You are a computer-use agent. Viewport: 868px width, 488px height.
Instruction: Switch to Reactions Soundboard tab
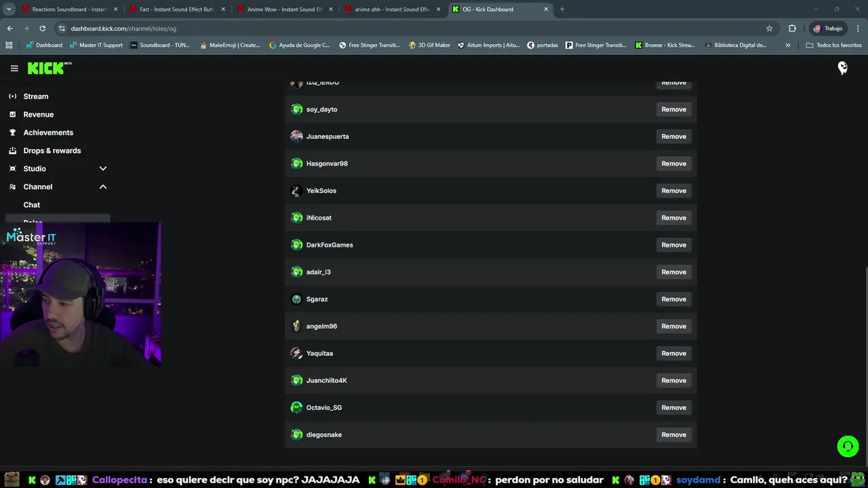pyautogui.click(x=68, y=9)
